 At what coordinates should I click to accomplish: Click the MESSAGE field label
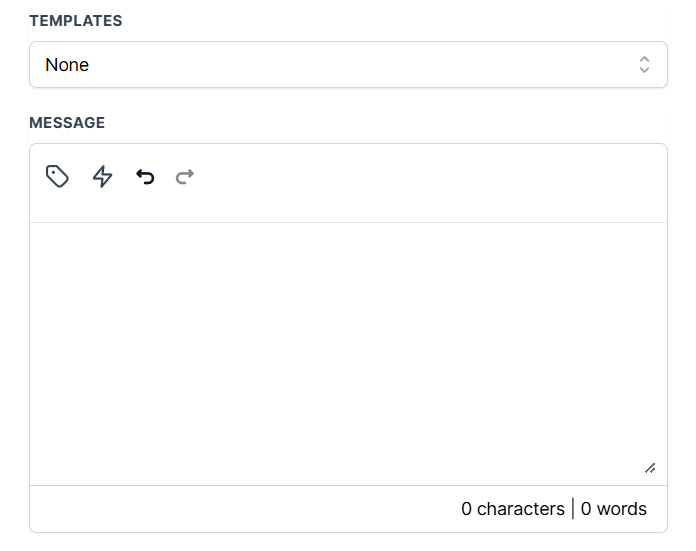pyautogui.click(x=67, y=123)
